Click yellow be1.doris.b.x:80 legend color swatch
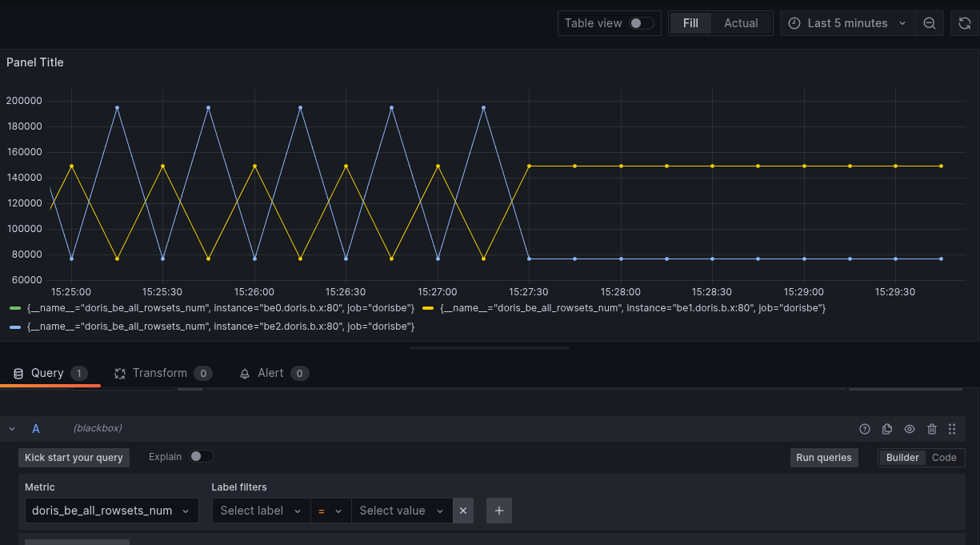The image size is (980, 545). (x=428, y=308)
